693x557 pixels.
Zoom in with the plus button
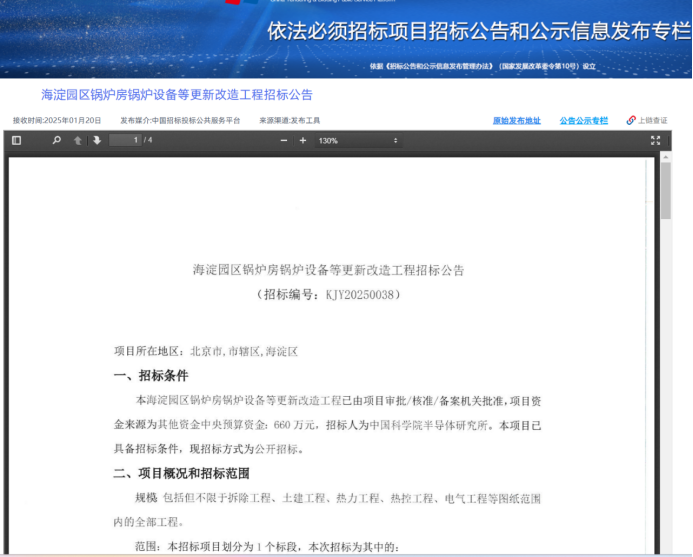click(x=303, y=141)
